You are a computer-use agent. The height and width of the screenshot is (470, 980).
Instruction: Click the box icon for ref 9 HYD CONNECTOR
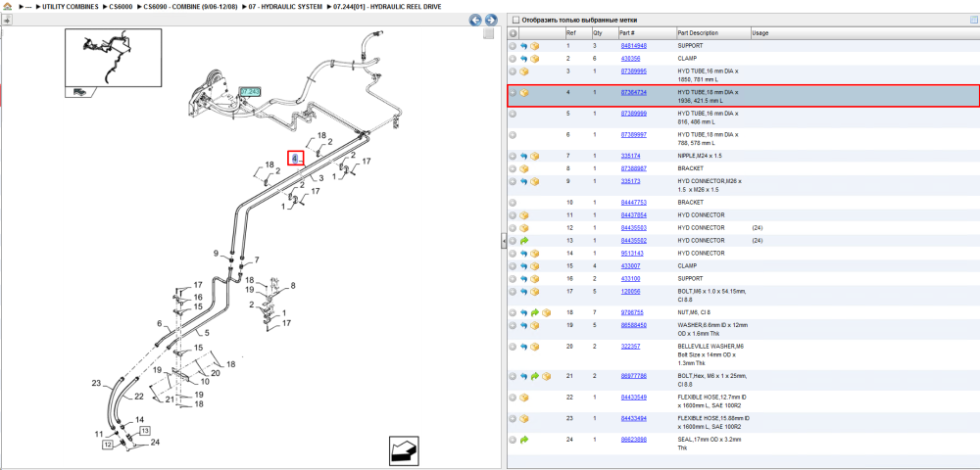coord(535,181)
